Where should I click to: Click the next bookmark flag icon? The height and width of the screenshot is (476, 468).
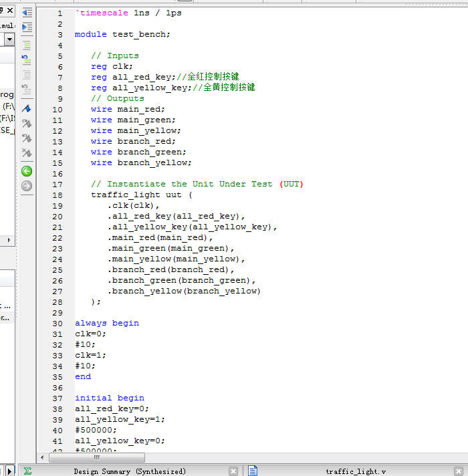27,124
